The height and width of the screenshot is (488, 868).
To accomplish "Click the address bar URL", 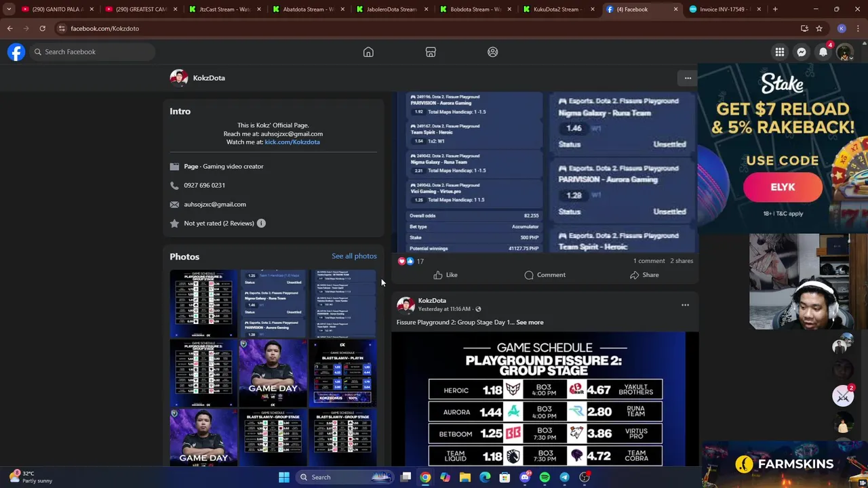I will (105, 28).
